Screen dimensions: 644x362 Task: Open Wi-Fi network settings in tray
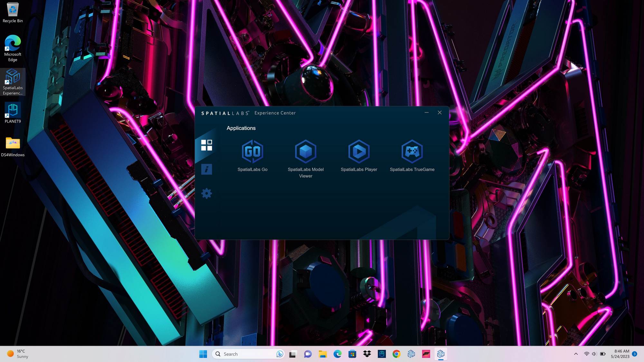tap(586, 354)
